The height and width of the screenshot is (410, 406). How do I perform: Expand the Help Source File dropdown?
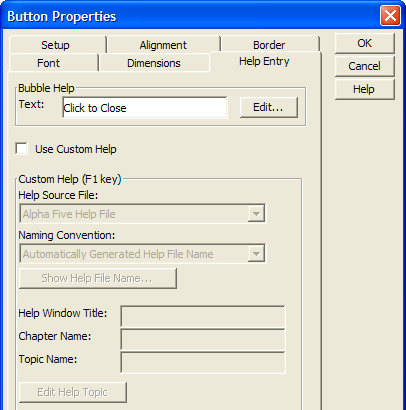(256, 214)
